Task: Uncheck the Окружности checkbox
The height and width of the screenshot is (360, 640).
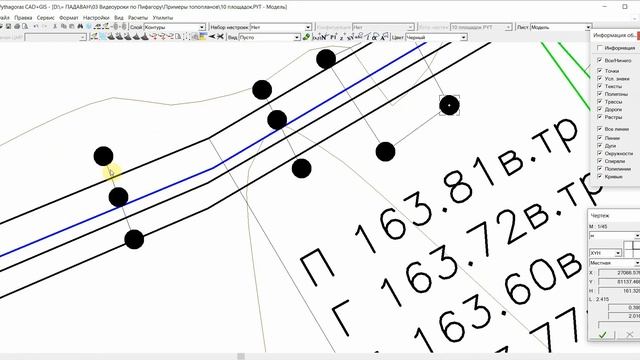Action: [600, 153]
